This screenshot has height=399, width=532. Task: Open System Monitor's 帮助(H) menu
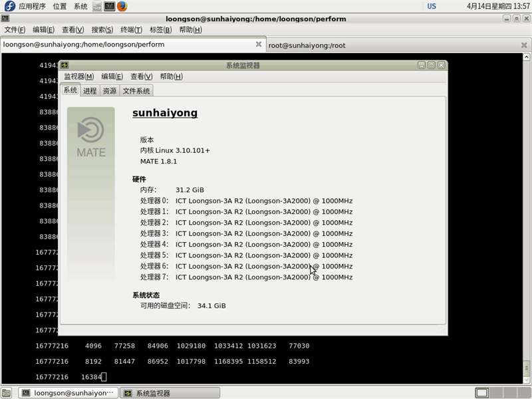(x=172, y=76)
